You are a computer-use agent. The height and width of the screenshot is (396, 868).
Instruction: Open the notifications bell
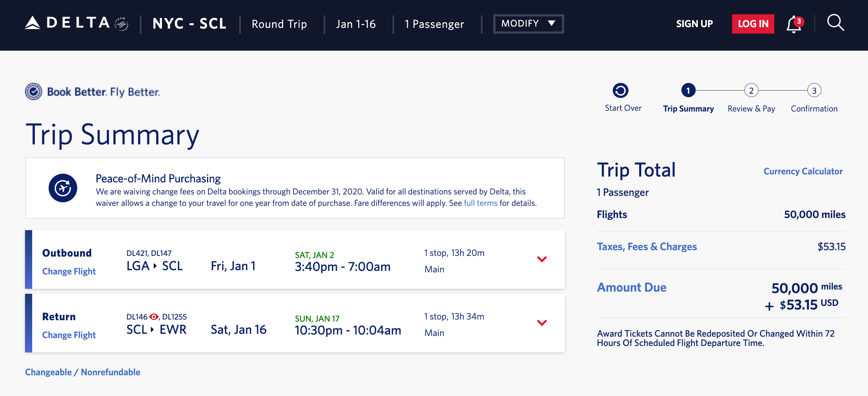(x=794, y=24)
